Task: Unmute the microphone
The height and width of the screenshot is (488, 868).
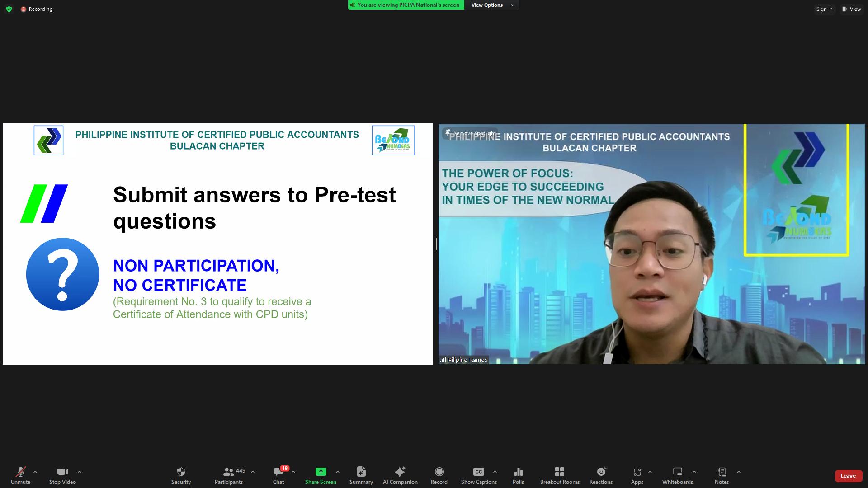Action: click(20, 476)
